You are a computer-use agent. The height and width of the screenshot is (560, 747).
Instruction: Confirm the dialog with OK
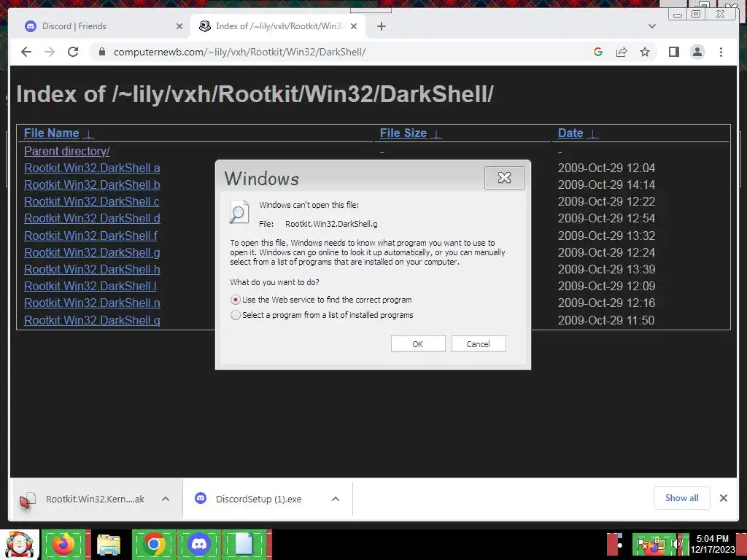click(418, 344)
